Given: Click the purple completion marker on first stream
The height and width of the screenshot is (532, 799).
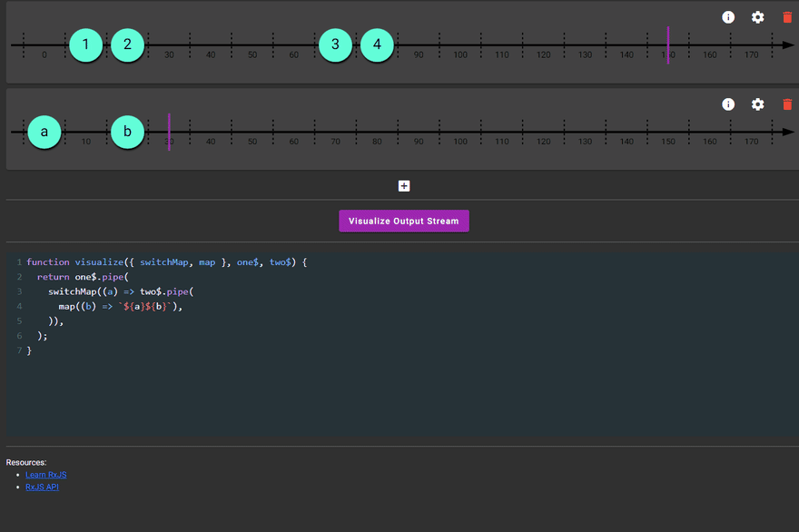Looking at the screenshot, I should 668,44.
